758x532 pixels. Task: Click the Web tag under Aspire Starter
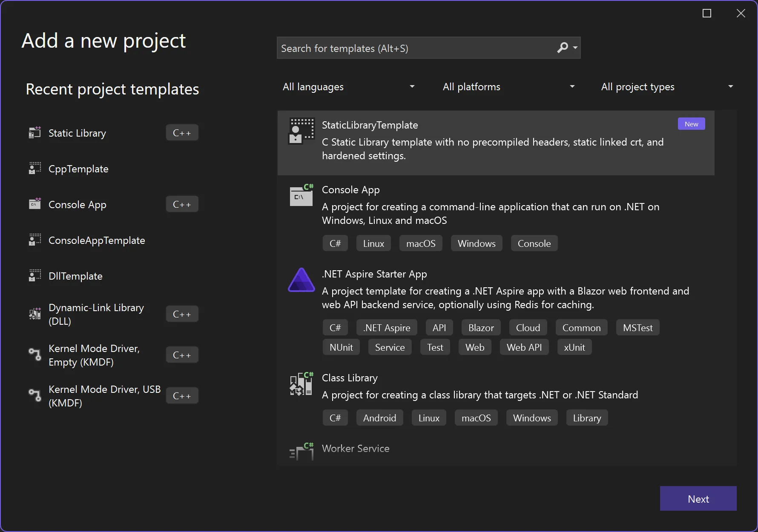coord(475,347)
